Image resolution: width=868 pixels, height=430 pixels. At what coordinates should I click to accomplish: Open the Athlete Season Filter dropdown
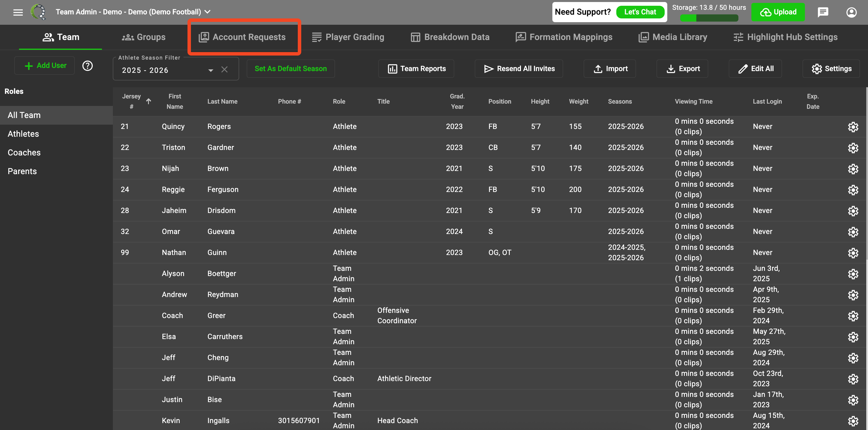click(x=176, y=69)
